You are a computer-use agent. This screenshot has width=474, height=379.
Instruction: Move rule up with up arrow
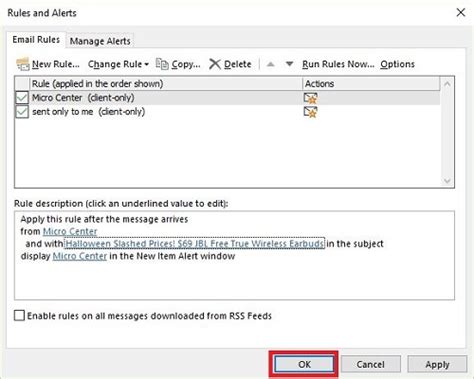(x=271, y=64)
